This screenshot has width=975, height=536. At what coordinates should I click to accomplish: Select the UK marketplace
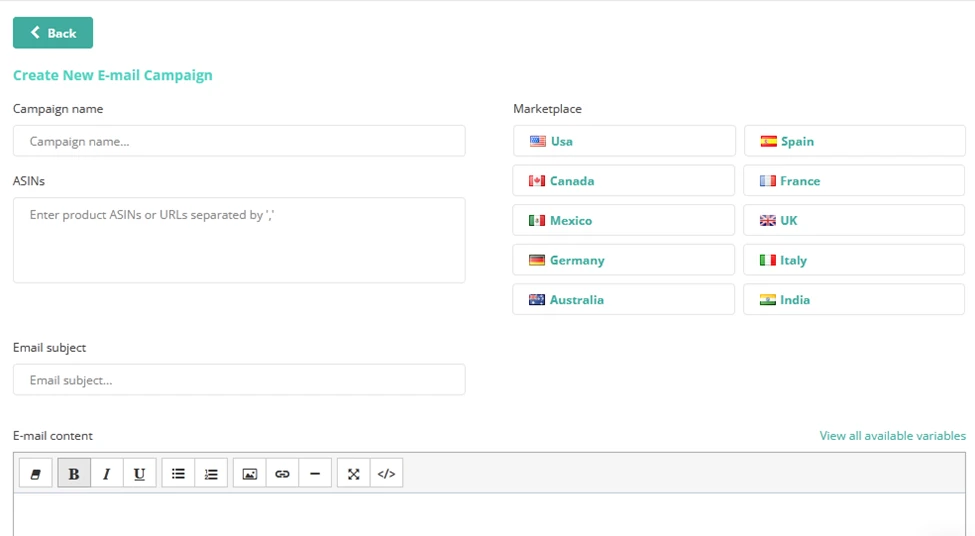[x=854, y=220]
